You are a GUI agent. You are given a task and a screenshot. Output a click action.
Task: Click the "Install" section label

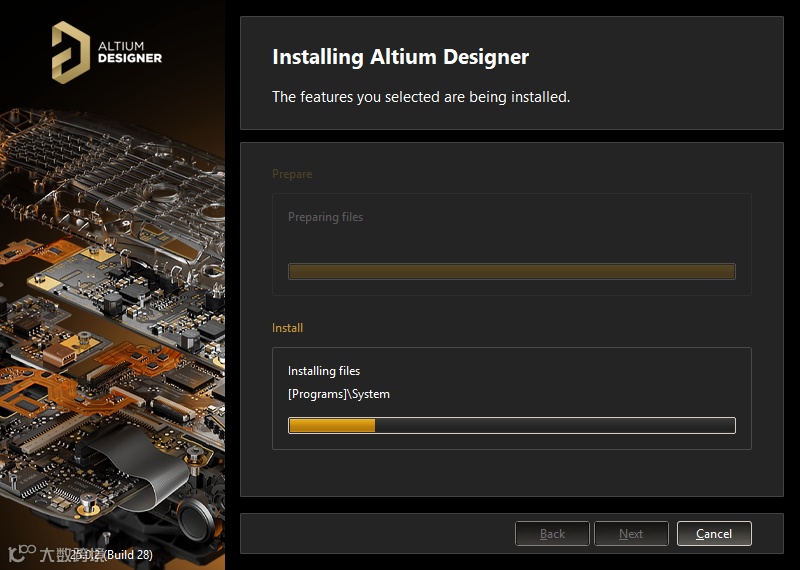(x=287, y=328)
